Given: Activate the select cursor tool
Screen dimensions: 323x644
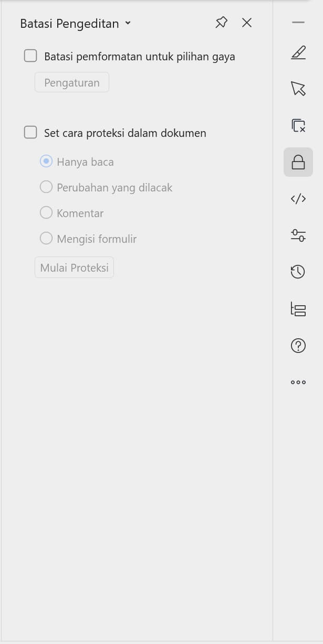Looking at the screenshot, I should pos(298,89).
